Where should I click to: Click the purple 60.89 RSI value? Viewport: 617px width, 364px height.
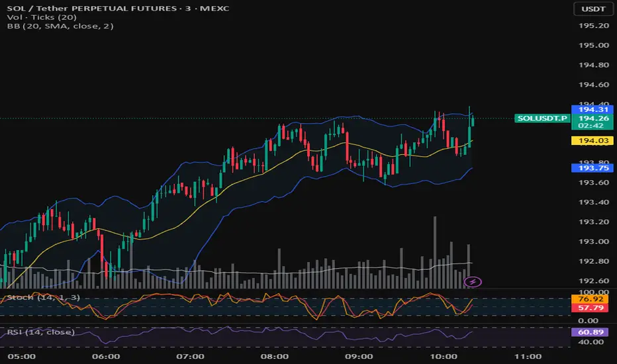(x=591, y=332)
